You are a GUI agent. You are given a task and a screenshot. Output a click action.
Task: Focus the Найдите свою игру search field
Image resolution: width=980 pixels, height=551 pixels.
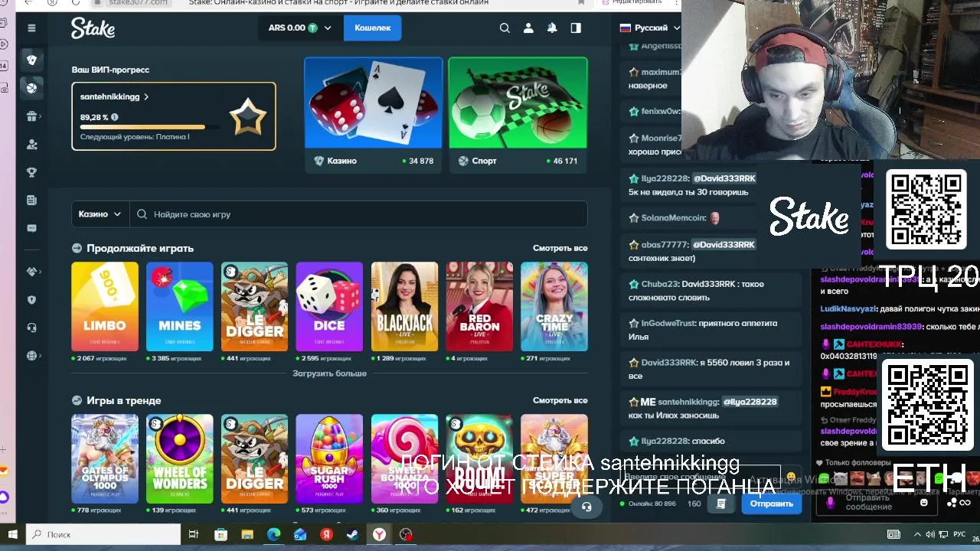coord(358,214)
